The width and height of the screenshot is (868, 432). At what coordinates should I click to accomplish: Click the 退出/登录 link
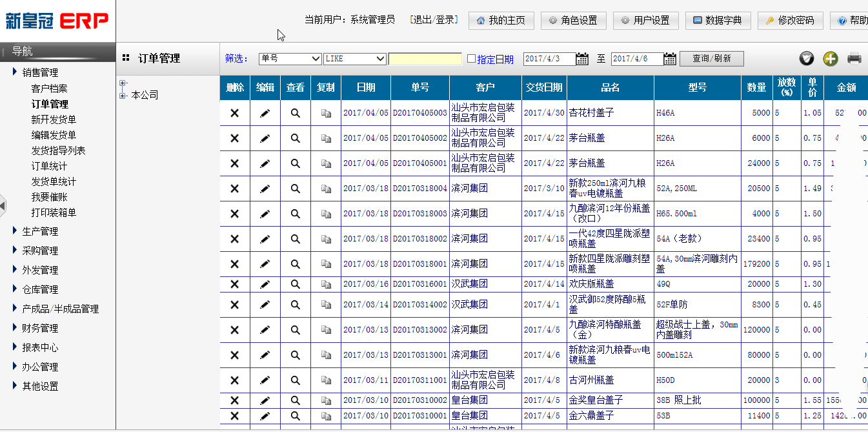[434, 20]
